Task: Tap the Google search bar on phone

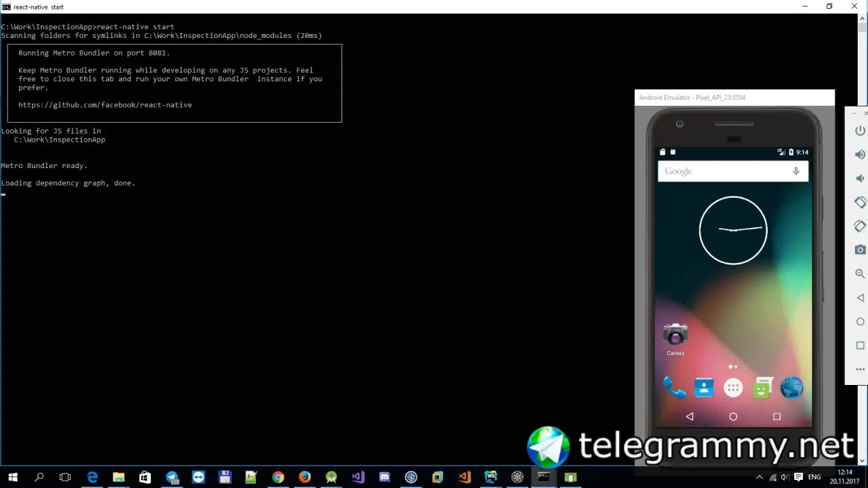Action: tap(733, 171)
